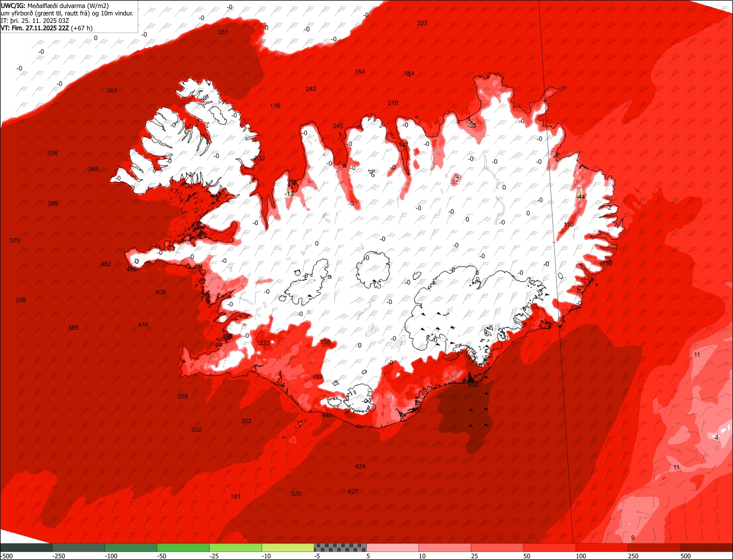The image size is (733, 560).
Task: Select the light green -25 to -10 legend swatch
Action: (x=235, y=547)
